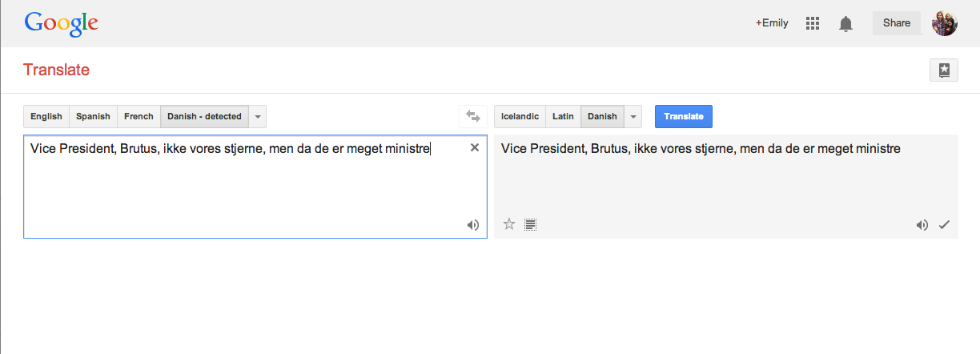
Task: Click the blue Translate button
Action: [x=684, y=116]
